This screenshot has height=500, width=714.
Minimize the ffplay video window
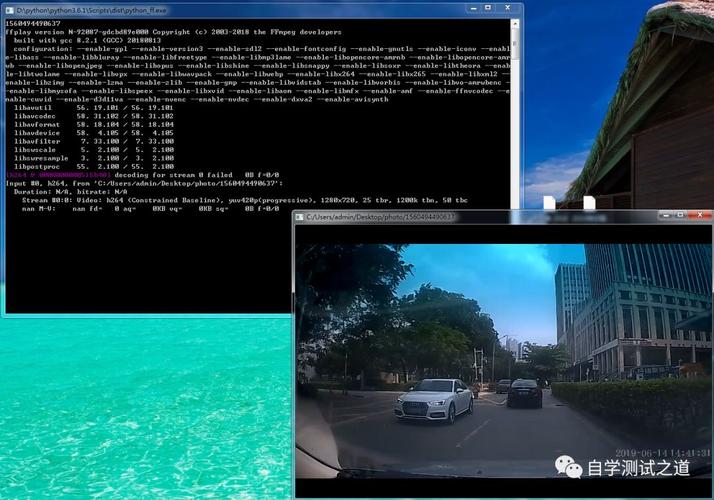[x=666, y=215]
